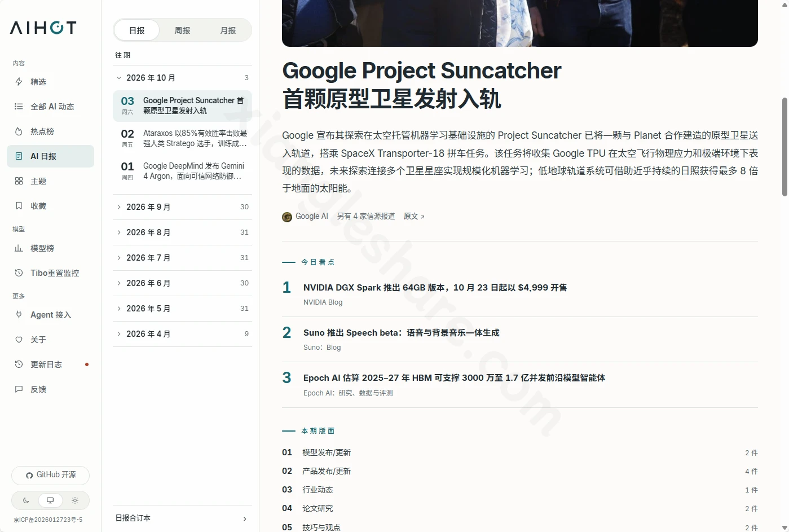Click the page vertical scrollbar thumb
Image resolution: width=789 pixels, height=532 pixels.
[x=784, y=147]
